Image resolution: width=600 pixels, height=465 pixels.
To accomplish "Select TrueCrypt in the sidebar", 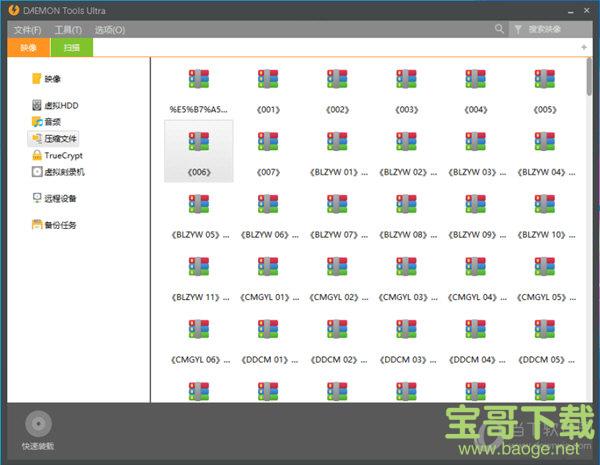I will pyautogui.click(x=57, y=155).
